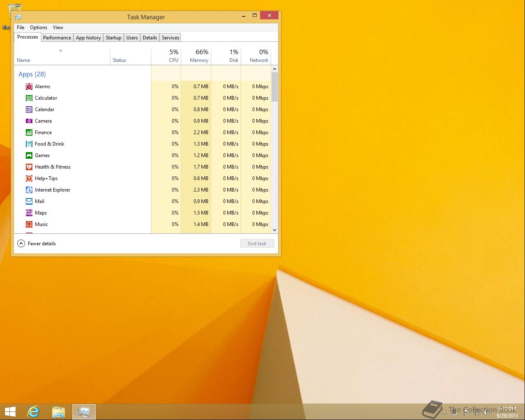Click the Calendar app icon
This screenshot has height=420, width=525.
(29, 110)
